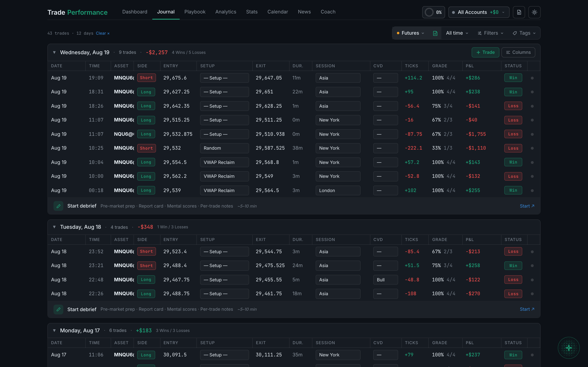Viewport: 588px width, 367px height.
Task: Open the Futures market dropdown
Action: coord(410,33)
